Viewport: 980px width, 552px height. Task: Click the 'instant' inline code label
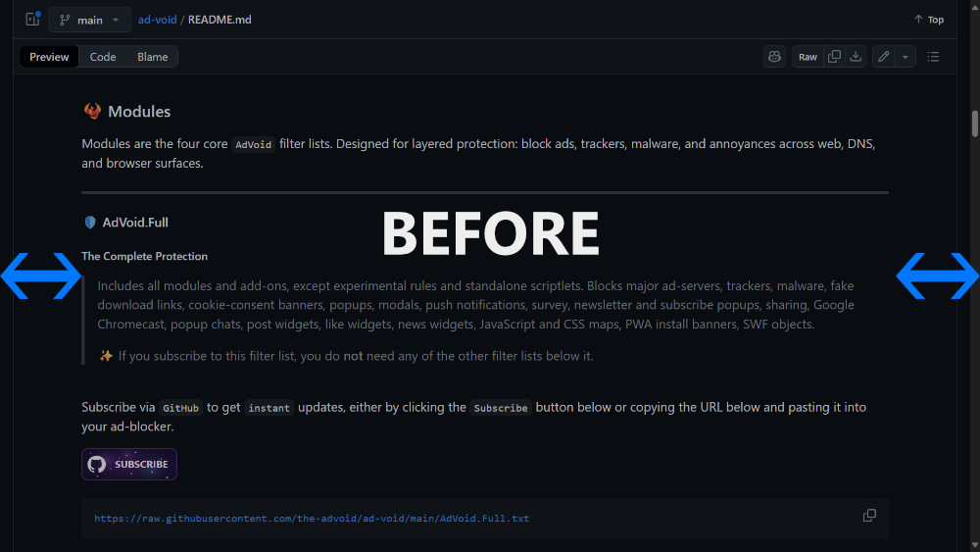click(x=269, y=408)
